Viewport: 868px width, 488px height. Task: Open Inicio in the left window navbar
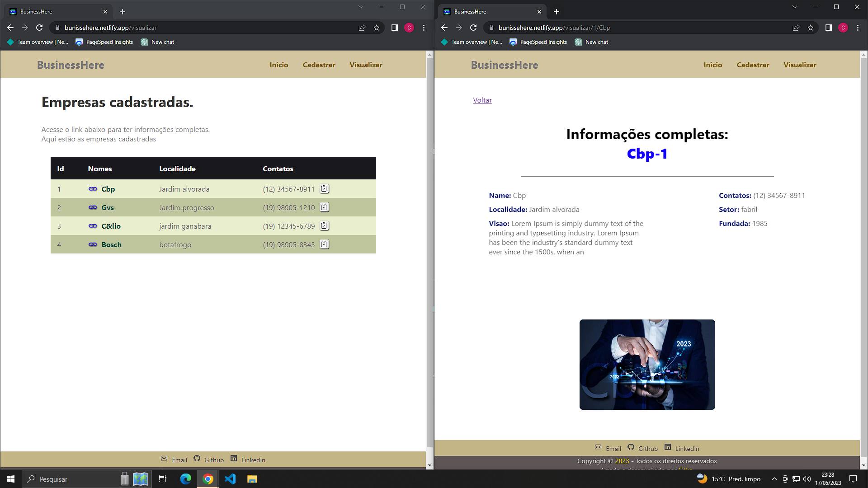pos(279,65)
